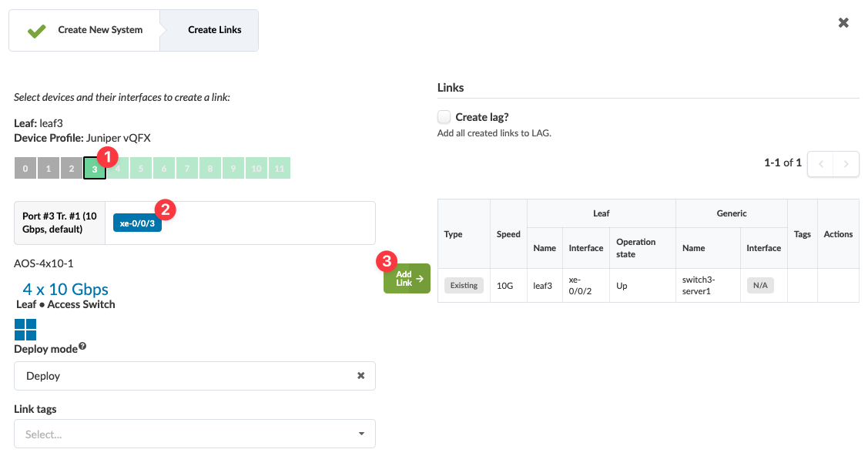
Task: Select port 11 on leaf3
Action: tap(279, 169)
